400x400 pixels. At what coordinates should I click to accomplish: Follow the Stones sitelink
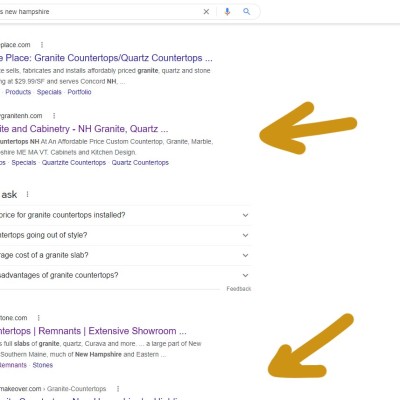tap(43, 365)
